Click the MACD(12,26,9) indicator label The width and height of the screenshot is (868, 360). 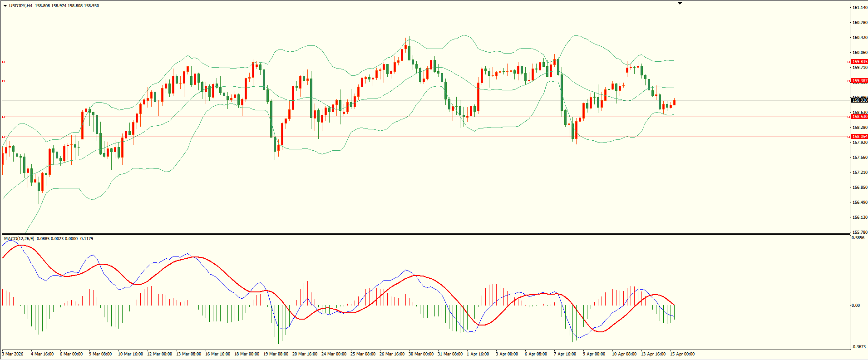(19, 239)
